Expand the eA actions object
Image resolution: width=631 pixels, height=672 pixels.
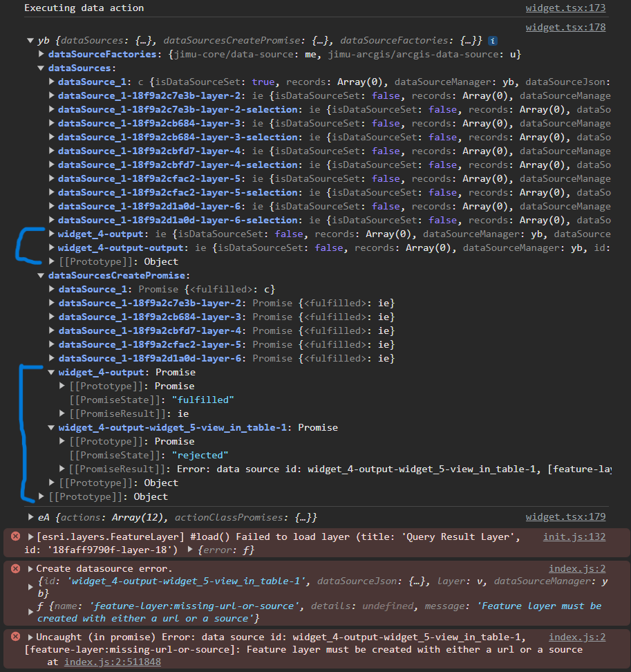[x=31, y=516]
